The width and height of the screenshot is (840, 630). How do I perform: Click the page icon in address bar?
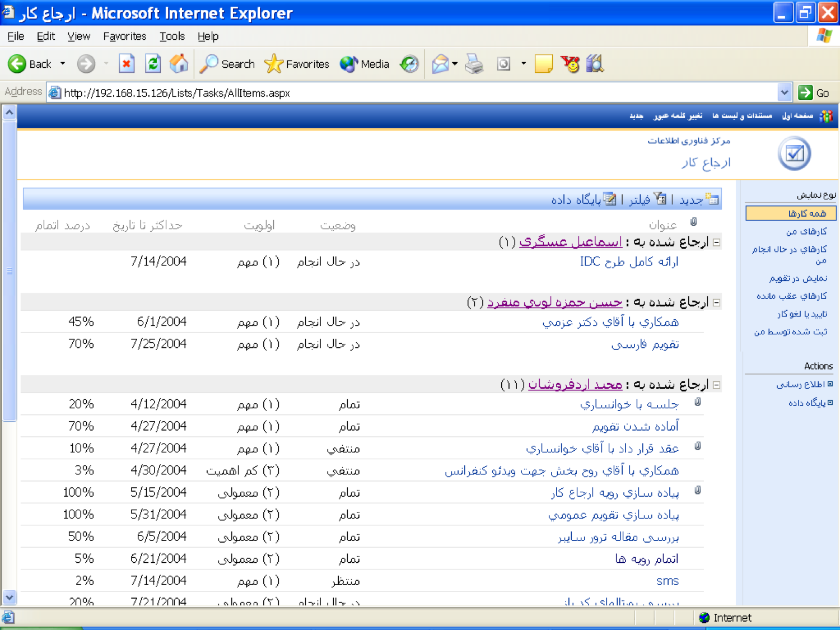(54, 92)
